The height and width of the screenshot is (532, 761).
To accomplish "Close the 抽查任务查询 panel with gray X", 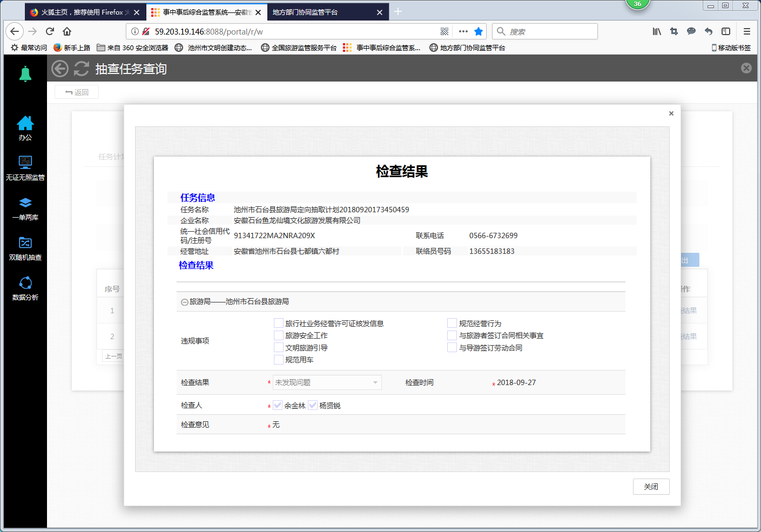I will point(746,68).
